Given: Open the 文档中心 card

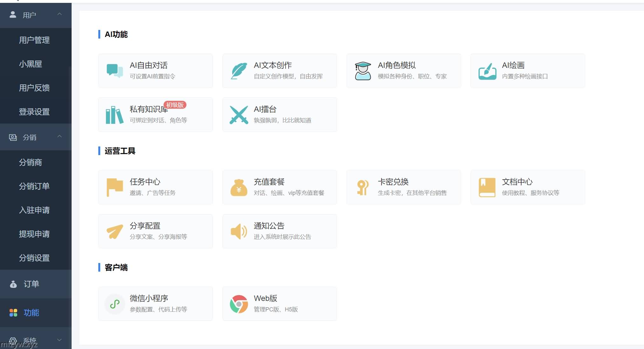Looking at the screenshot, I should [x=528, y=187].
